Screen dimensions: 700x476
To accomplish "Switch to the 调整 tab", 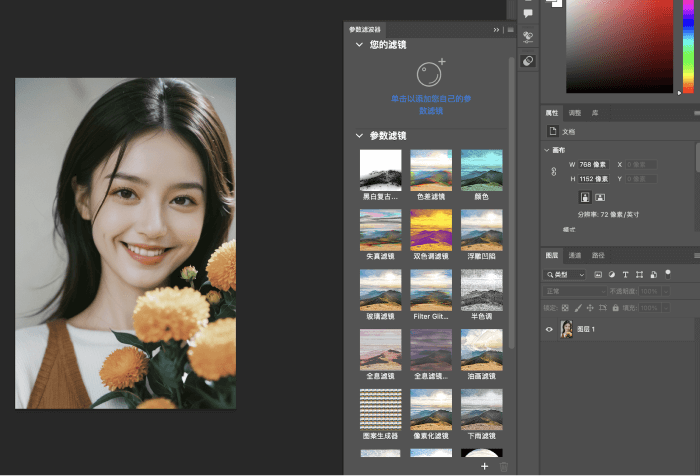I will pos(575,113).
